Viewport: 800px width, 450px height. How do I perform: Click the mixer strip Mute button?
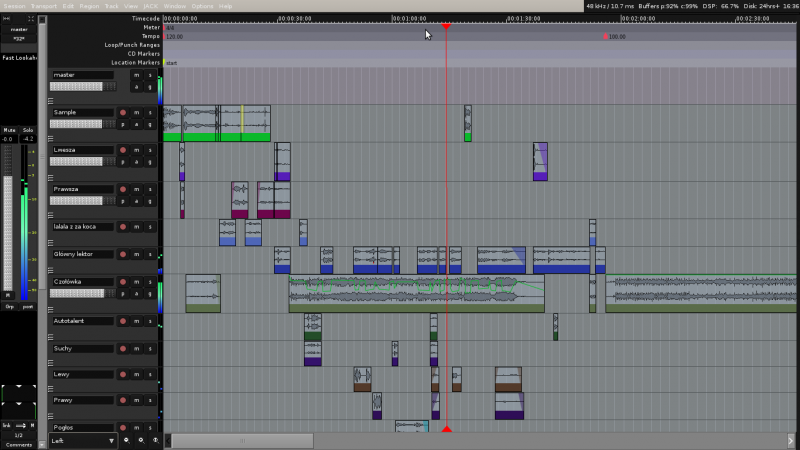(x=9, y=130)
